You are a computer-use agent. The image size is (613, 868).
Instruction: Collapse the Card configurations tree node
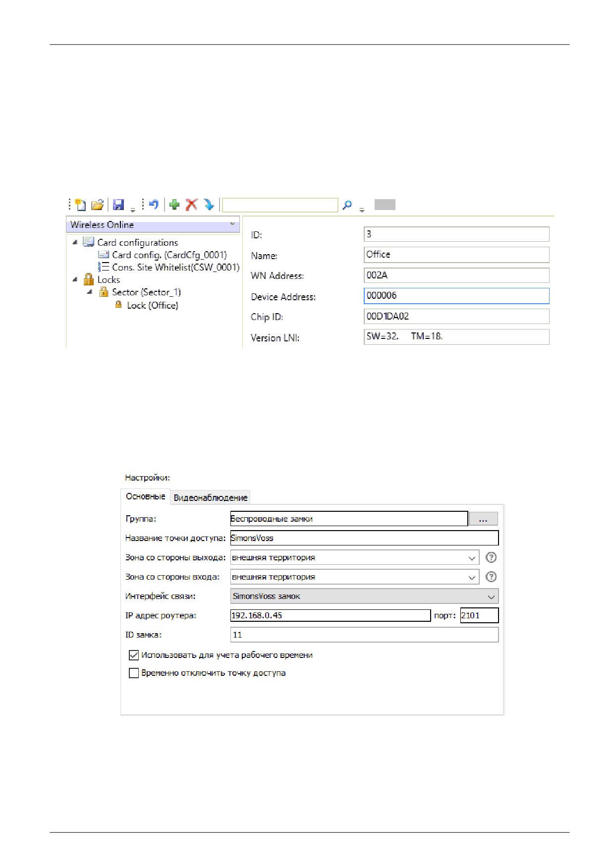coord(75,242)
